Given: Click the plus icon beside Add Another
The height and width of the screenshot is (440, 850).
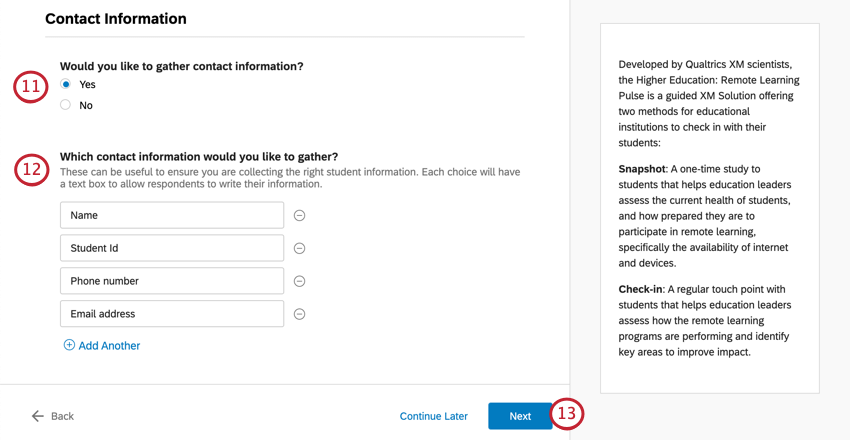Looking at the screenshot, I should tap(69, 345).
